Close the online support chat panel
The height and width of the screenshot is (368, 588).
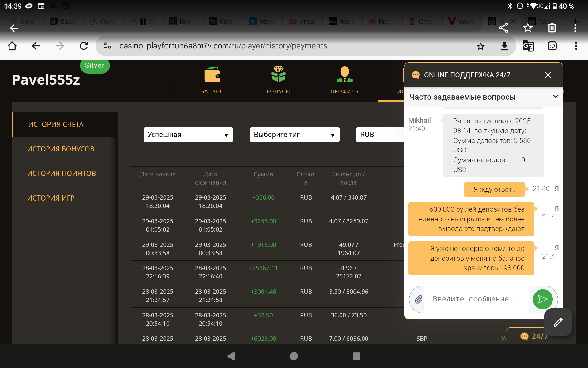[548, 75]
